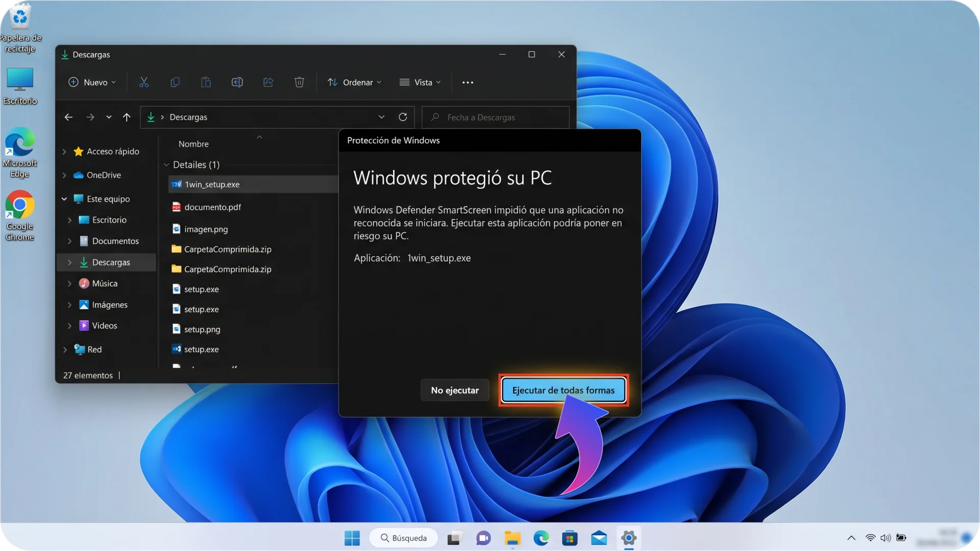Open Microsoft Edge desktop shortcut
Viewport: 980px width, 551px height.
[x=20, y=153]
